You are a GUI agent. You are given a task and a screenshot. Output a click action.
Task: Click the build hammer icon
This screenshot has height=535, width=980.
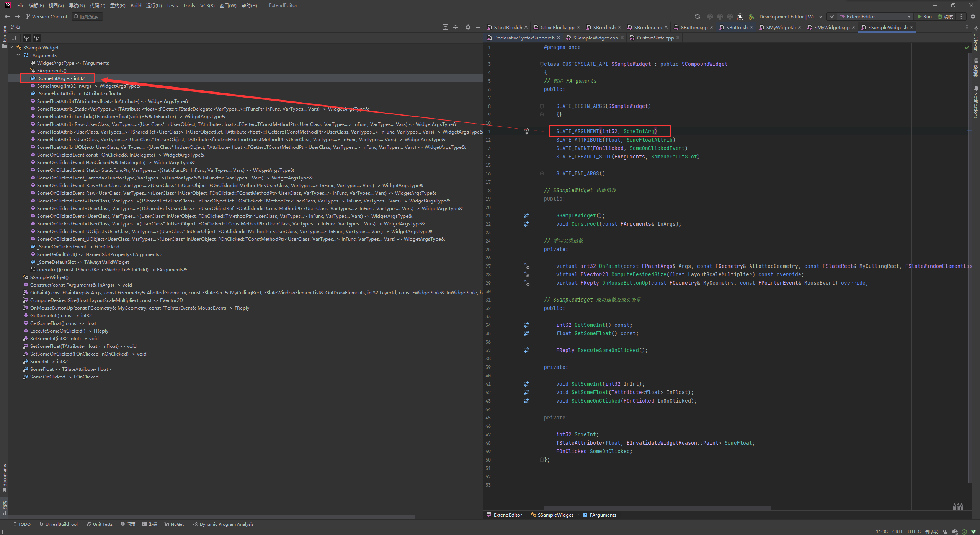click(751, 16)
